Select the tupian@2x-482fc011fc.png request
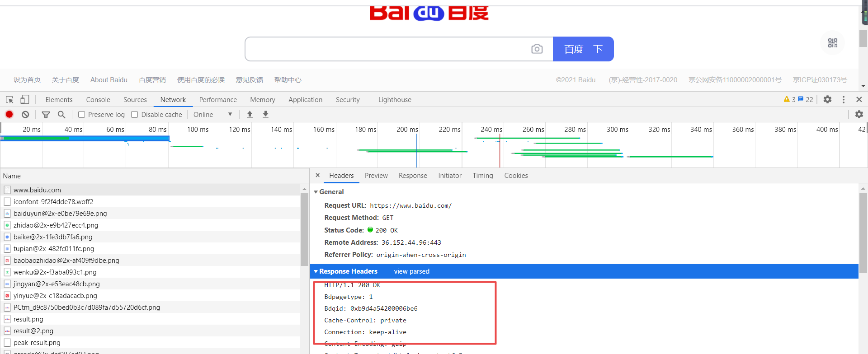The image size is (868, 354). pyautogui.click(x=150, y=248)
